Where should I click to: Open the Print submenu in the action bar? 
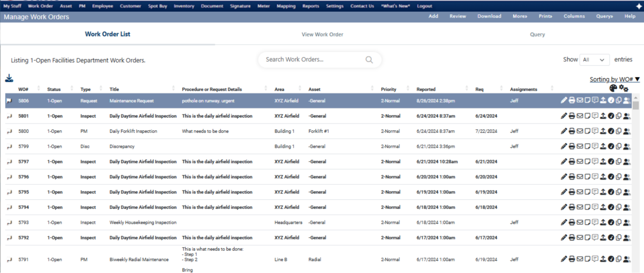545,16
